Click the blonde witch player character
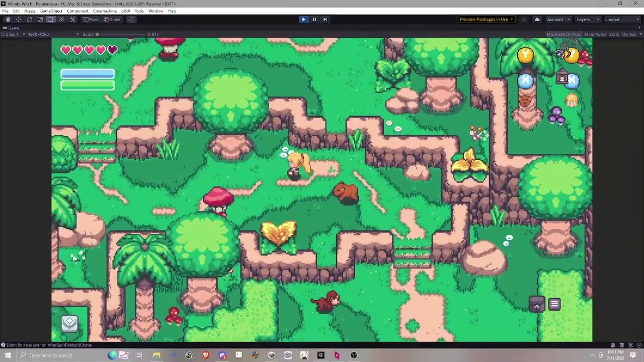 click(299, 165)
